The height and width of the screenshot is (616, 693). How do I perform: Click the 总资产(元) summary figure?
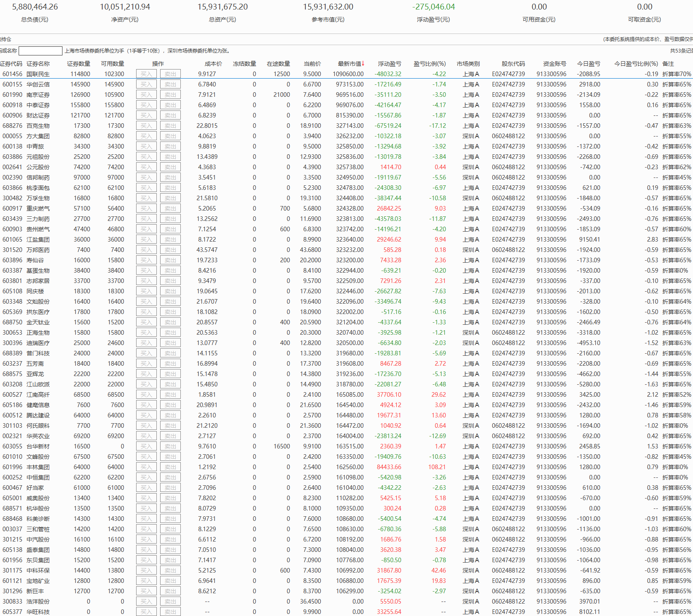(x=223, y=7)
